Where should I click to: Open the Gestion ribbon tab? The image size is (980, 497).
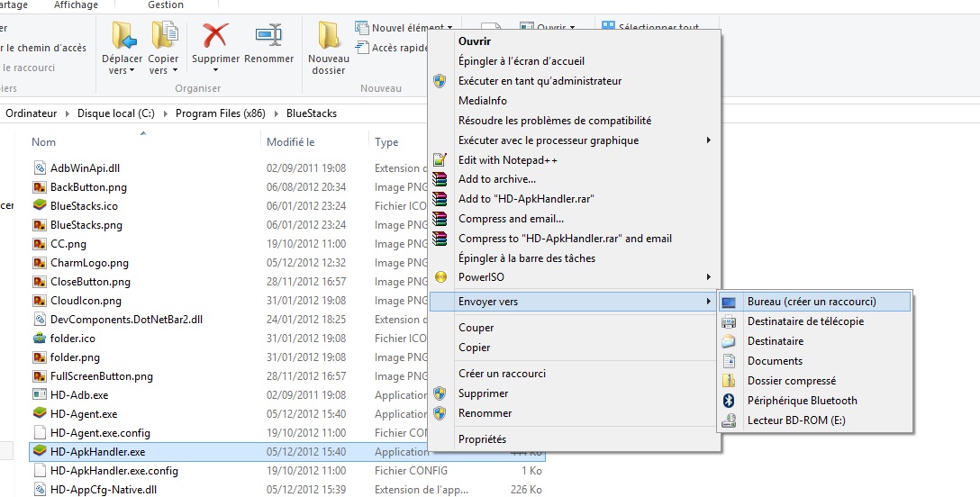(x=166, y=5)
